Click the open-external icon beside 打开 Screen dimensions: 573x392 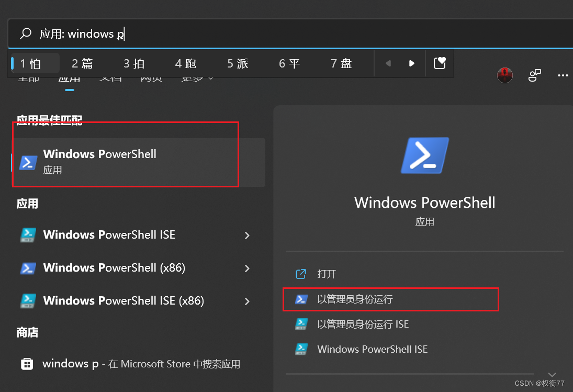pos(301,274)
